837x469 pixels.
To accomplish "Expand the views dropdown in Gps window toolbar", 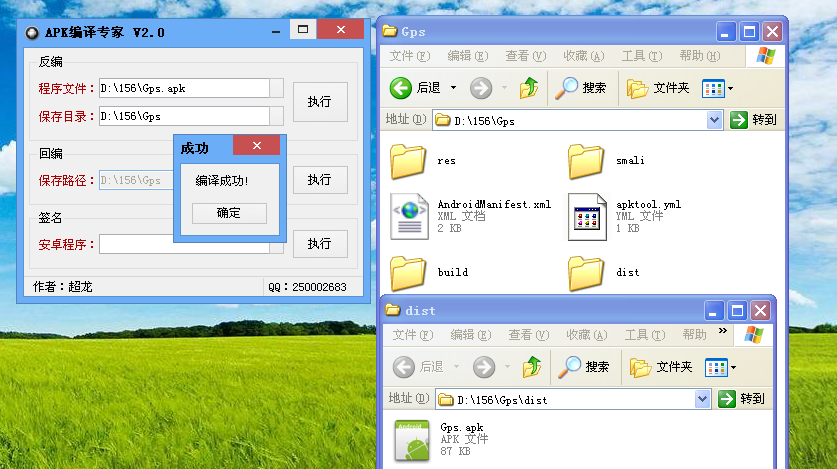I will tap(718, 88).
